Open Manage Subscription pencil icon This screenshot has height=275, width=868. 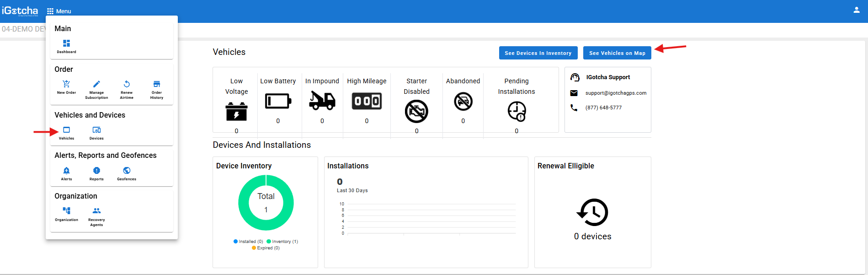pyautogui.click(x=96, y=84)
